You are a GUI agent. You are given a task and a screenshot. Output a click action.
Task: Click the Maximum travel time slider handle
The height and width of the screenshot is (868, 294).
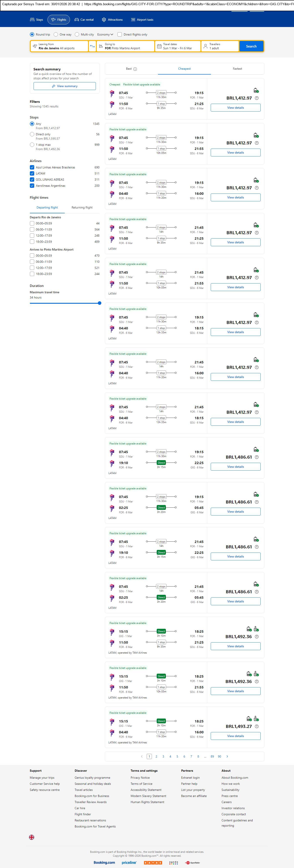pyautogui.click(x=99, y=303)
